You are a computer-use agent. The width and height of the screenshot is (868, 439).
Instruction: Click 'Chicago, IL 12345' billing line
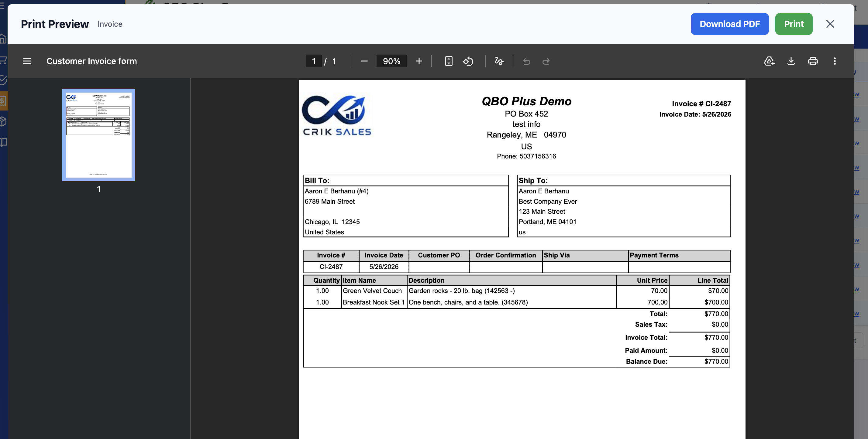point(332,222)
